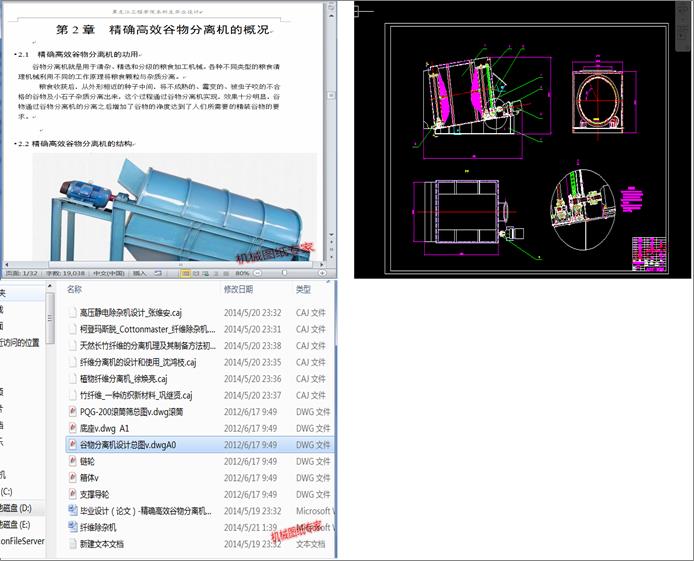The image size is (694, 561).
Task: Select the (C:) drive in navigation pane
Action: [6, 492]
